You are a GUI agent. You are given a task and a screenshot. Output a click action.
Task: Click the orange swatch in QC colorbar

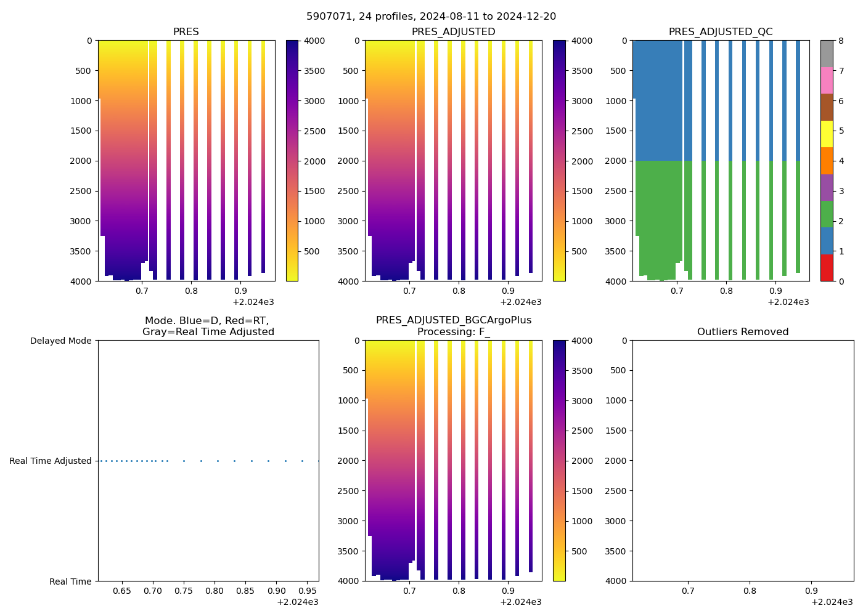(x=827, y=161)
